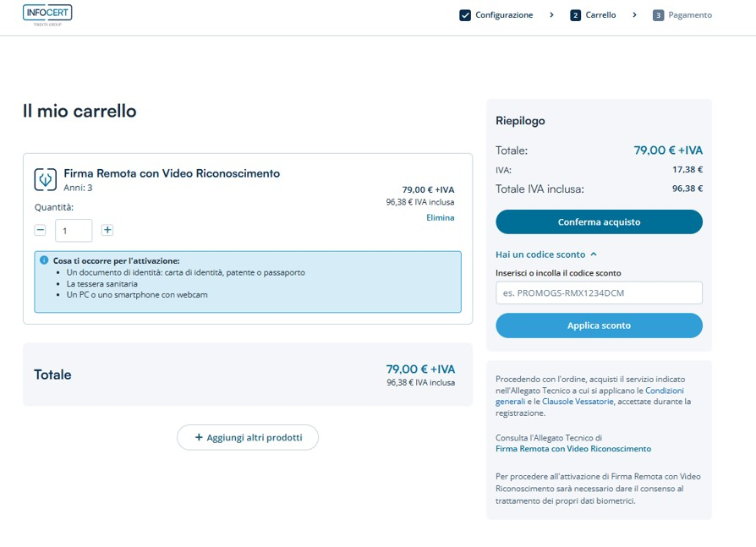Image resolution: width=756 pixels, height=547 pixels.
Task: Focus the quantity number field
Action: tap(74, 230)
